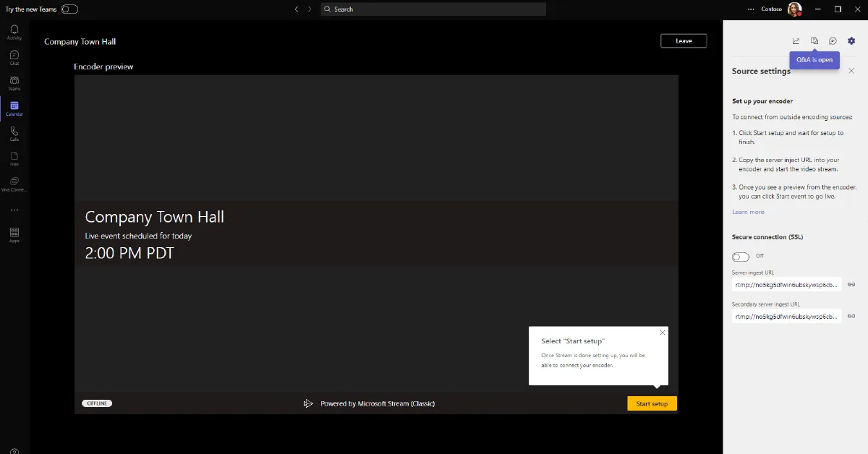Copy the Server ingest URL link icon

tap(851, 285)
